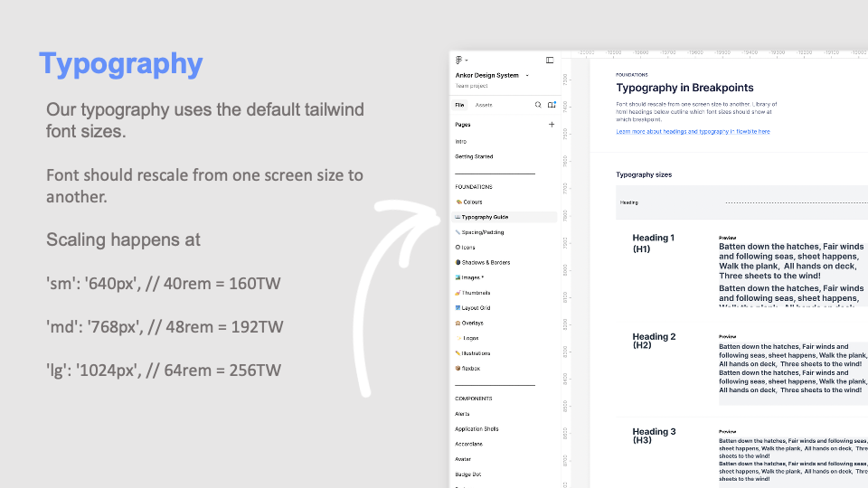Collapse the sidebar with the panel icon
The height and width of the screenshot is (488, 868).
[550, 60]
